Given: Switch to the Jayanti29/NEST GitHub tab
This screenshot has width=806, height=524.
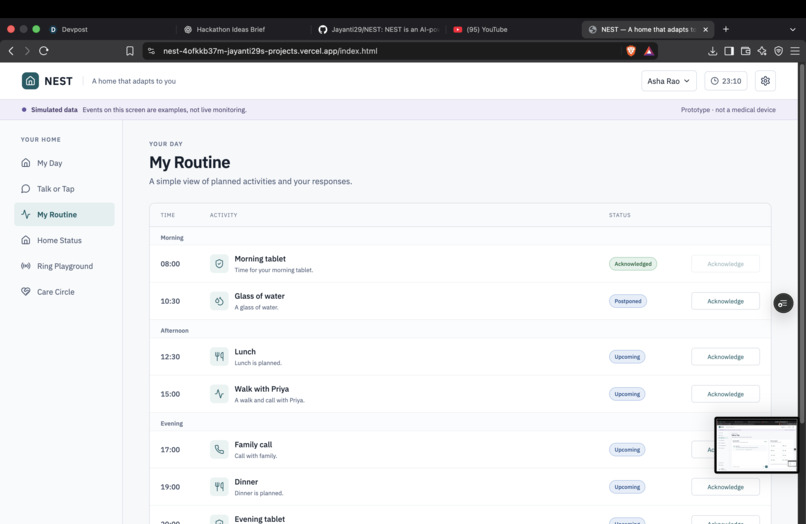Looking at the screenshot, I should 378,29.
